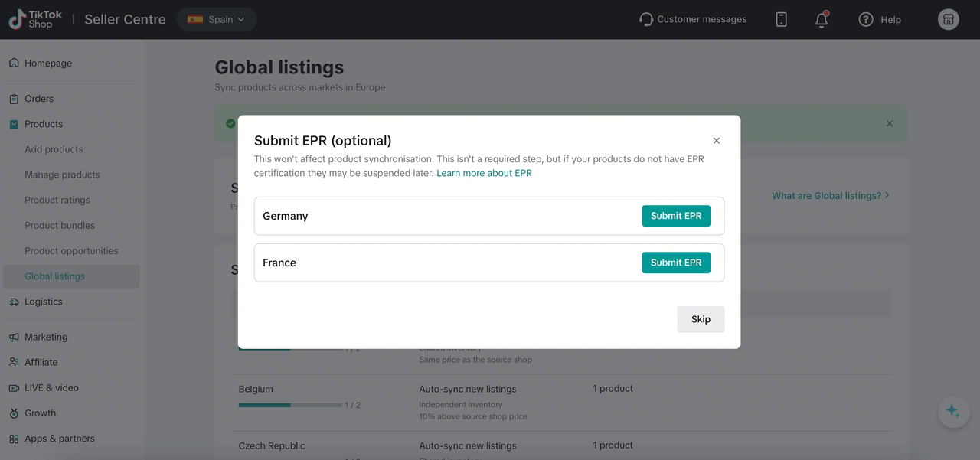The height and width of the screenshot is (460, 980).
Task: Click Czech Republic's 1 product count
Action: (612, 445)
